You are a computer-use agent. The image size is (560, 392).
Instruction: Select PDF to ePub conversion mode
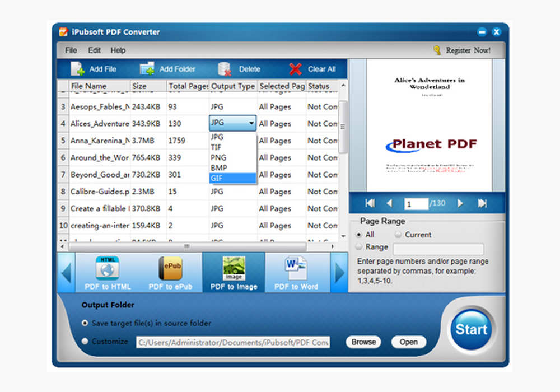click(170, 273)
